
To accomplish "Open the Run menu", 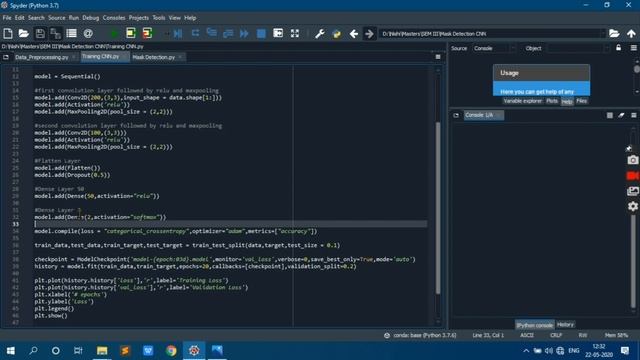I will pos(74,18).
